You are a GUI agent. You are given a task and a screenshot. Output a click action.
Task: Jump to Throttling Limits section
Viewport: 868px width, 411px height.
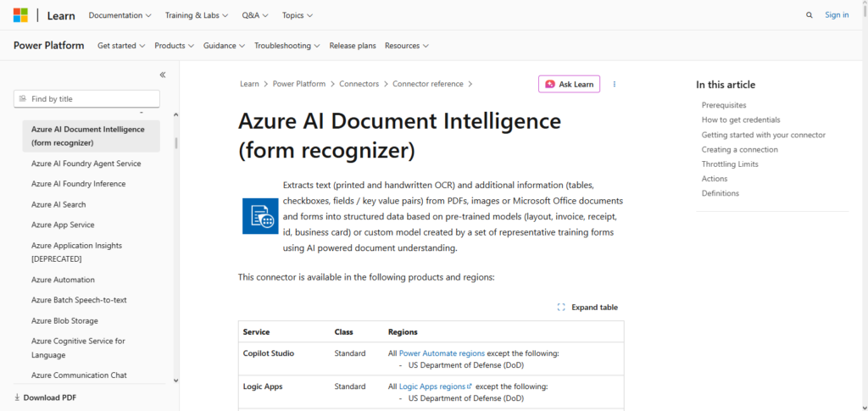click(x=730, y=164)
